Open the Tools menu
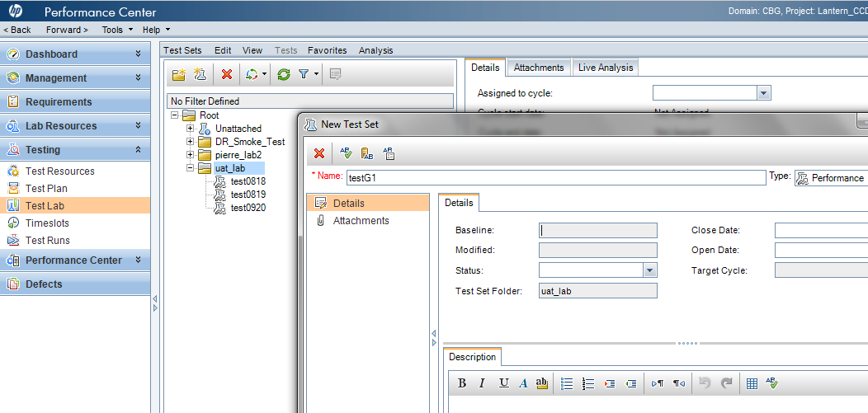Image resolution: width=868 pixels, height=413 pixels. click(117, 30)
